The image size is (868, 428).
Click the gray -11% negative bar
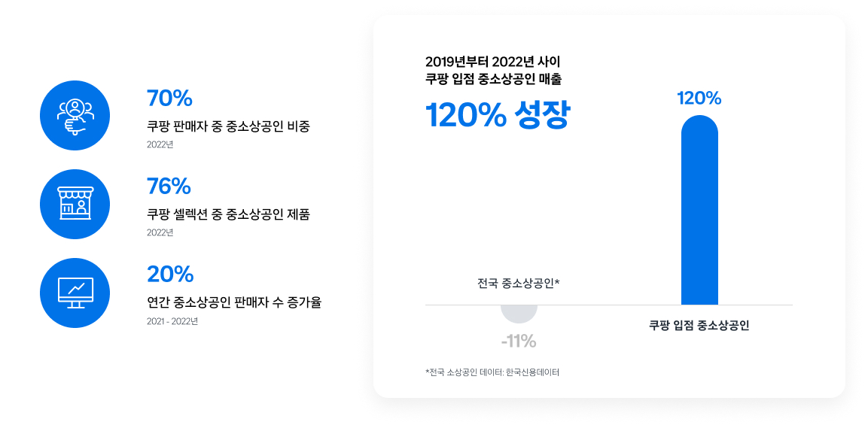519,314
